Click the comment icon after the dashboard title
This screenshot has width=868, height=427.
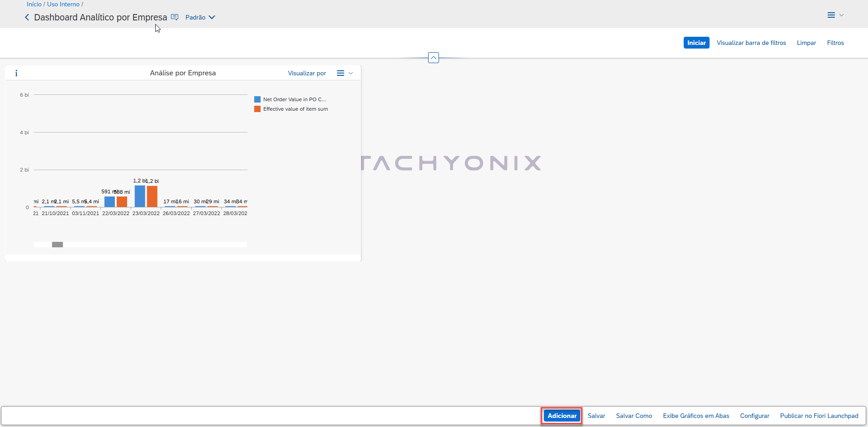click(175, 17)
